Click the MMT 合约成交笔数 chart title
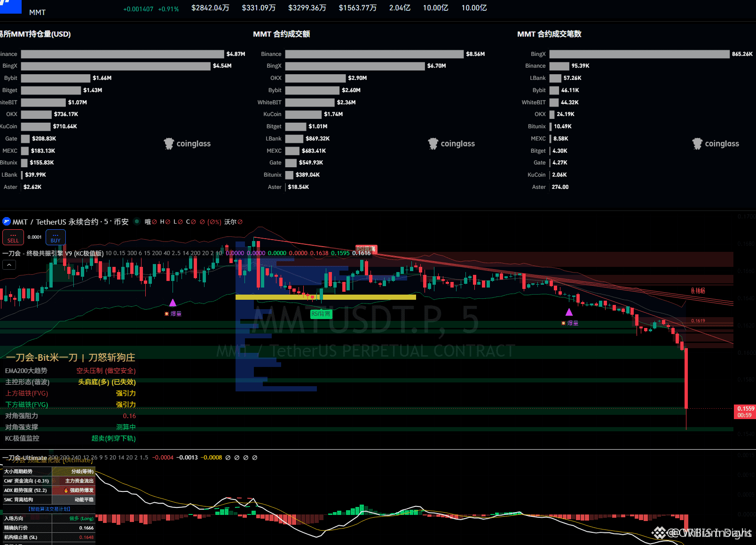This screenshot has width=756, height=545. click(549, 34)
